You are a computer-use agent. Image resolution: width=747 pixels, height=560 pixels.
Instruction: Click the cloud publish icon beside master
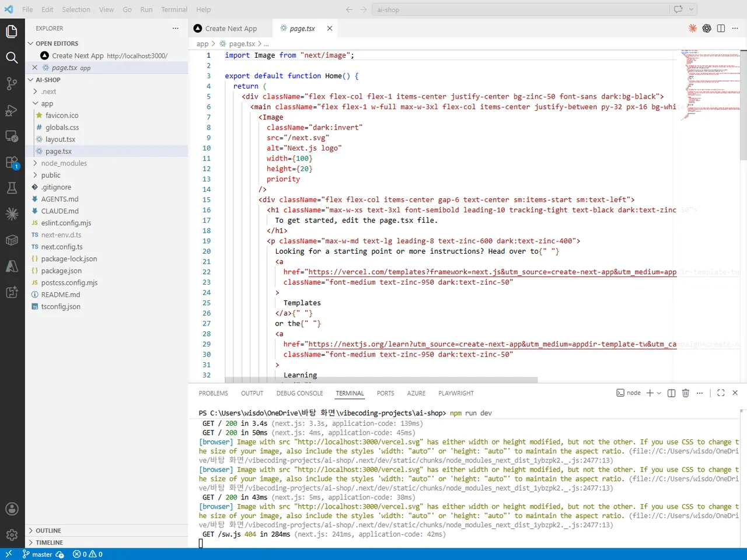[x=60, y=554]
